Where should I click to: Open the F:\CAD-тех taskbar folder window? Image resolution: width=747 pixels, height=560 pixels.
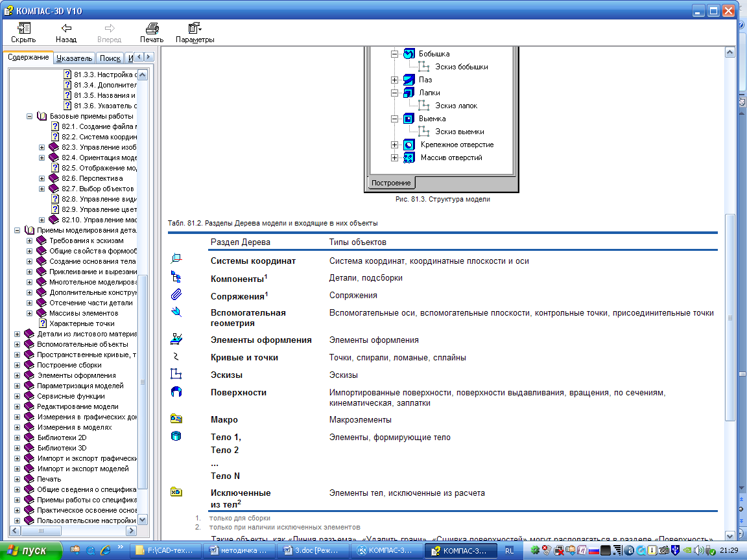click(x=165, y=550)
